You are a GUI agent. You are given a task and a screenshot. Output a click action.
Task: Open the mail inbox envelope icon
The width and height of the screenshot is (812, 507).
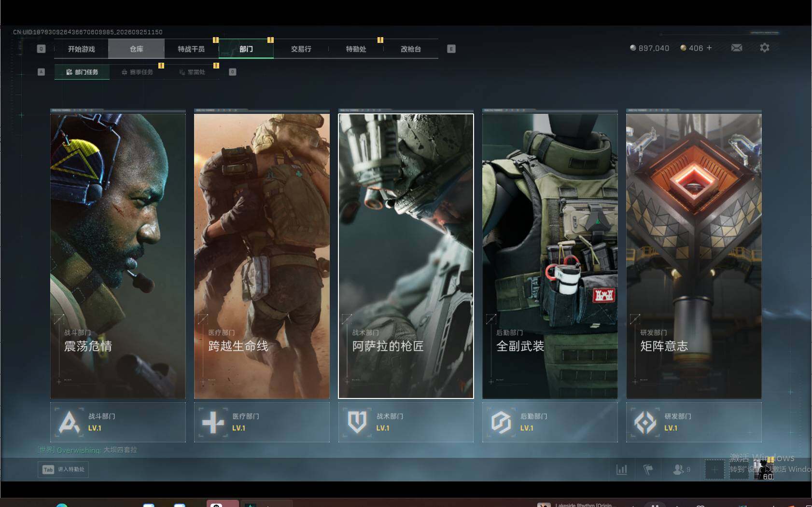tap(737, 48)
